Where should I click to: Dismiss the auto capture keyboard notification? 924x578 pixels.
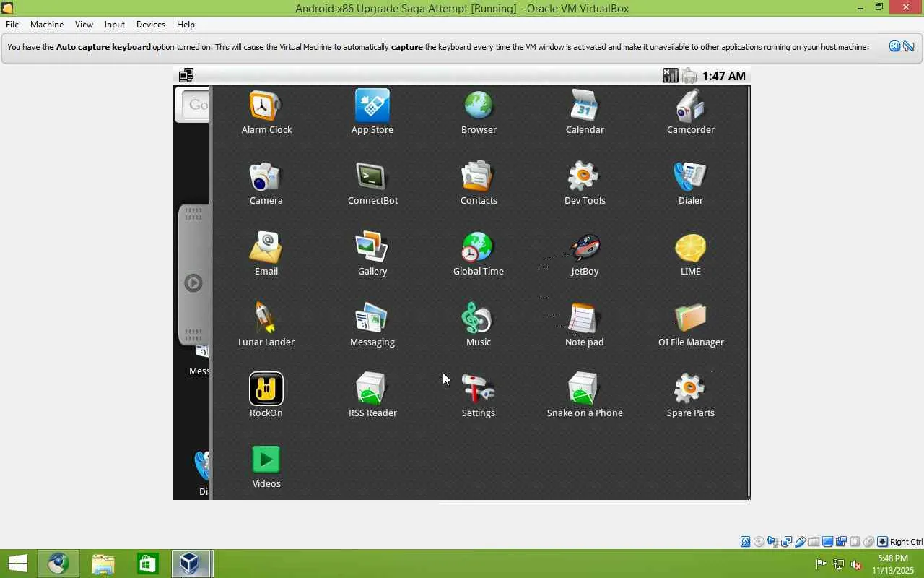pyautogui.click(x=894, y=46)
